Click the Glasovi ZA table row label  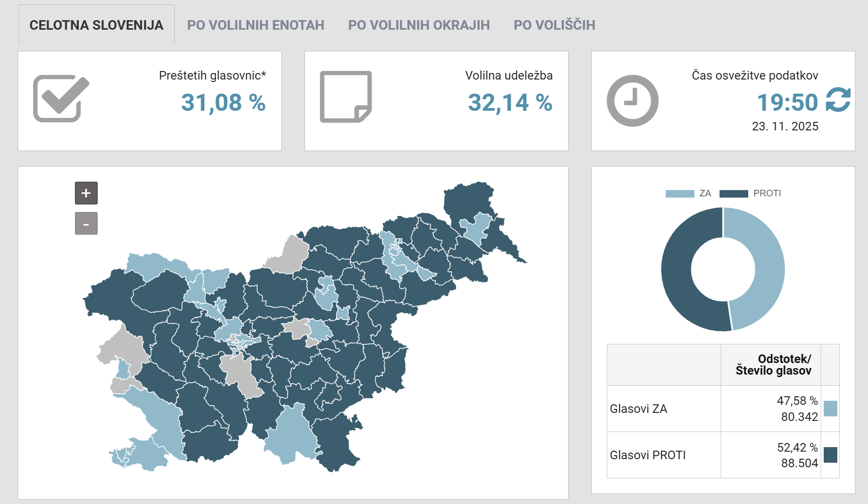coord(638,409)
